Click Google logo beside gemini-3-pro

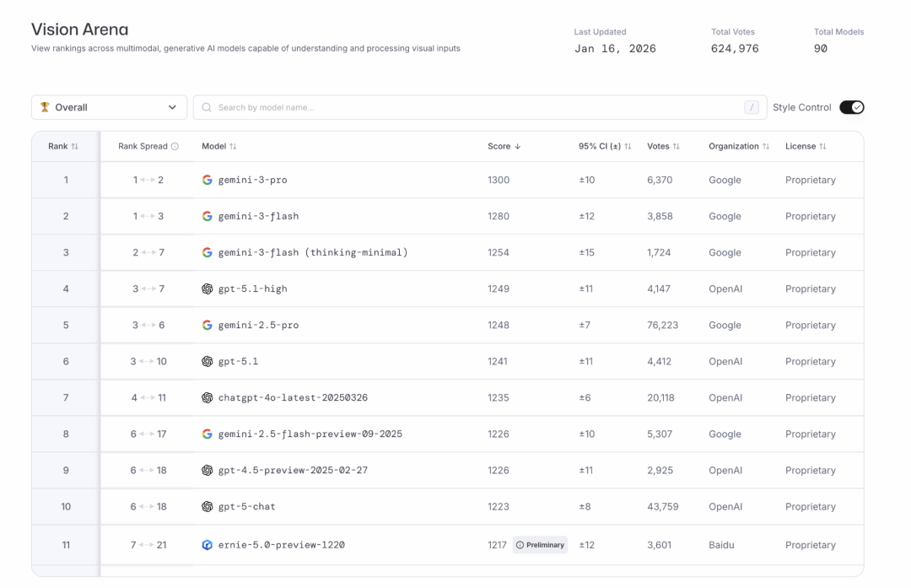[x=207, y=181]
